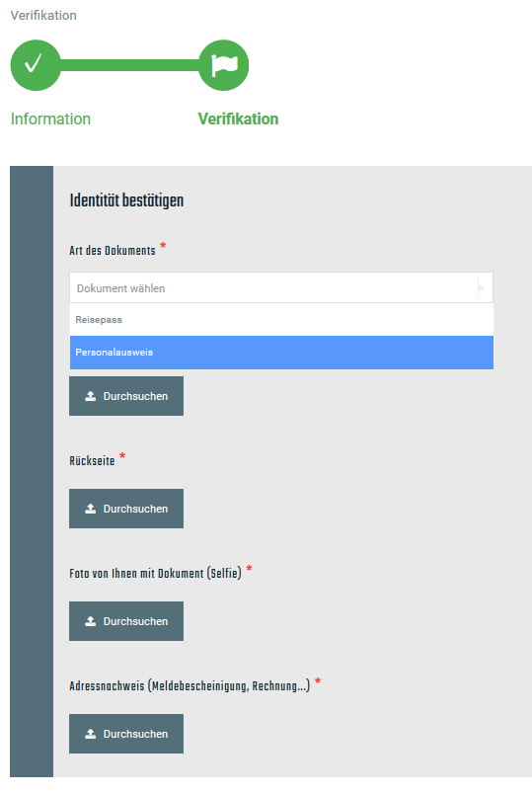The width and height of the screenshot is (532, 795).
Task: Click first Durchsuchen button below dropdown list
Action: pos(126,396)
